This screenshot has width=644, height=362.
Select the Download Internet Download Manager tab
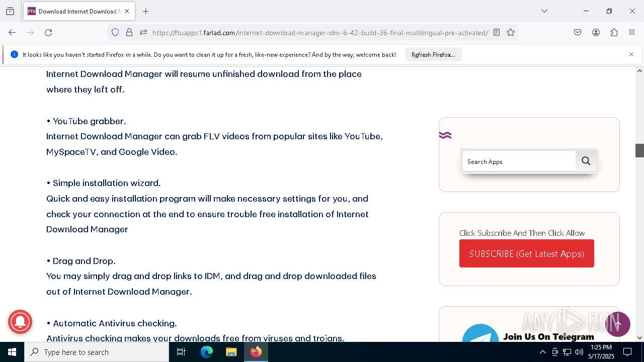(79, 11)
